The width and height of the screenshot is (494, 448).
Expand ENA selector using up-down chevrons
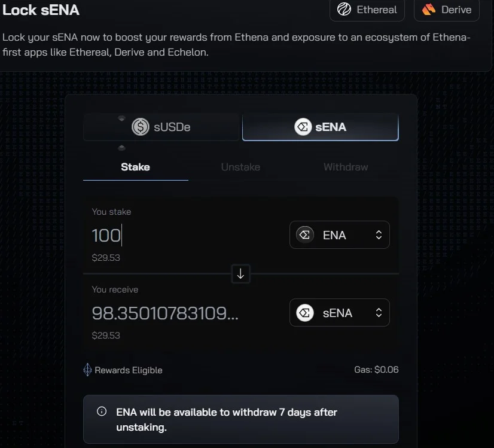point(379,234)
